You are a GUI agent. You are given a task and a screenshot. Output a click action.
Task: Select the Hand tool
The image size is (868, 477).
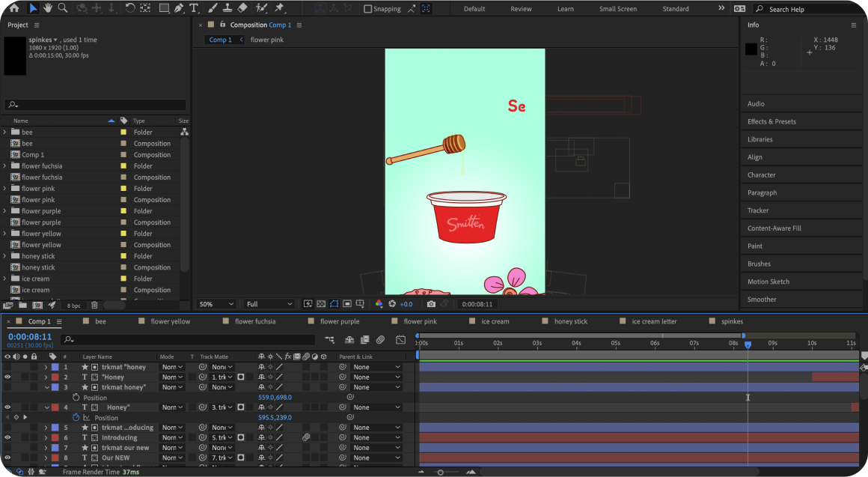[x=48, y=8]
